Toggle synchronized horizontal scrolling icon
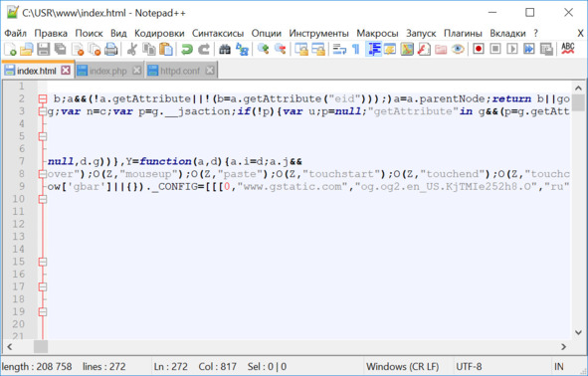 click(x=318, y=49)
